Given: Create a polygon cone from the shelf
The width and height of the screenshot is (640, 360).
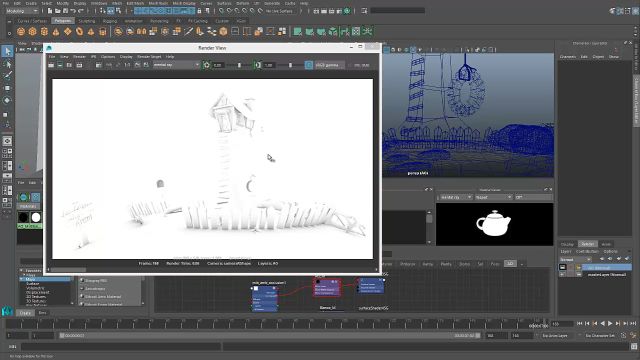Looking at the screenshot, I should (56, 31).
